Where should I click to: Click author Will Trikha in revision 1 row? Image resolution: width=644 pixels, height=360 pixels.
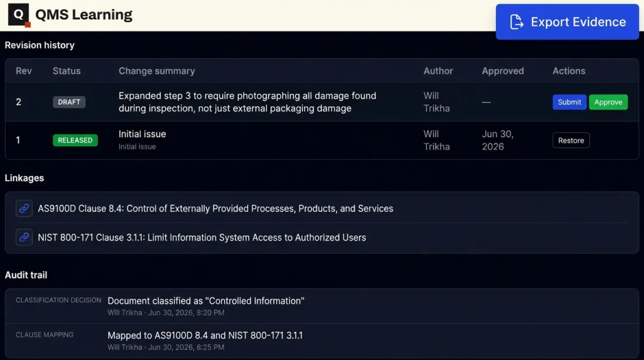[x=436, y=140]
